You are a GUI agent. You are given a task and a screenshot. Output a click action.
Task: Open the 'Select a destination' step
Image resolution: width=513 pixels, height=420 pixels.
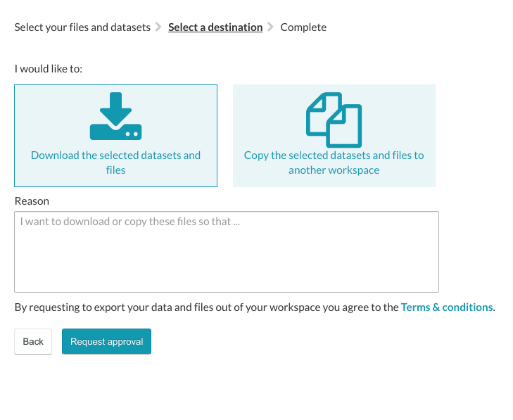[215, 27]
